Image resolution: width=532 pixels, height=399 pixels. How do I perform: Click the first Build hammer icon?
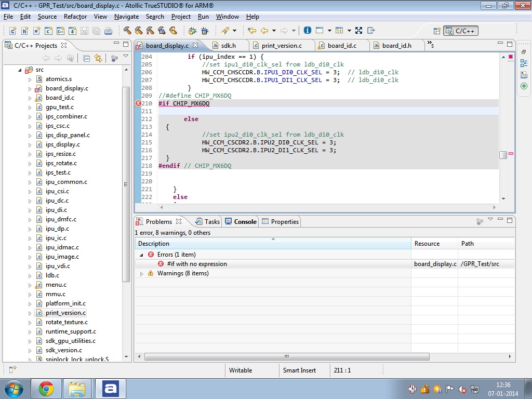(127, 31)
